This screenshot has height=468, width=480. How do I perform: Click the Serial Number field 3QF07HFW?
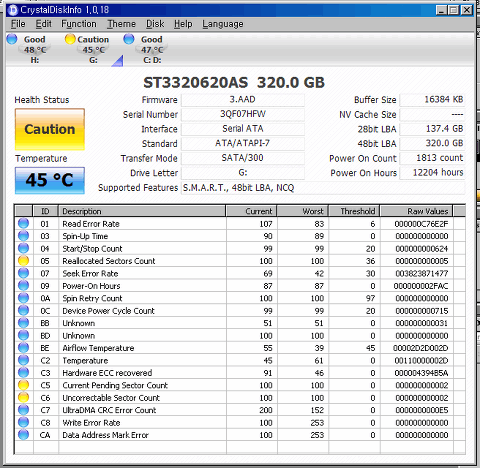pos(243,114)
